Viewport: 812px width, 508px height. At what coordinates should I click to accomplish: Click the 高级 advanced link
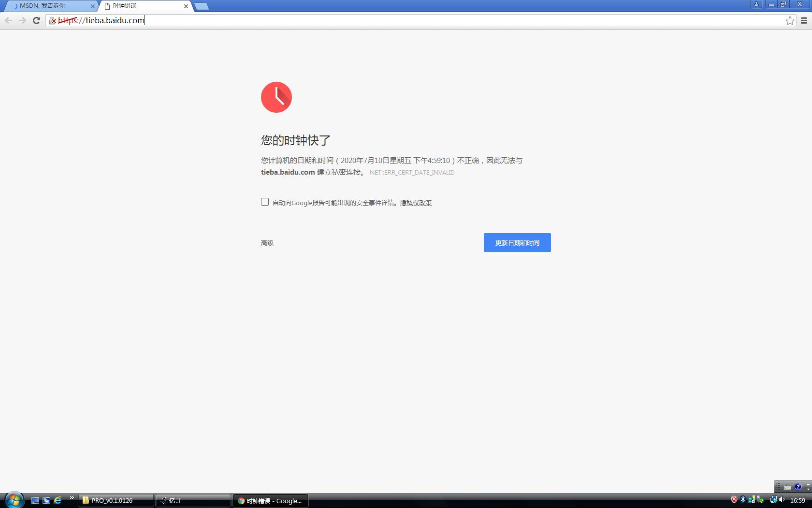[x=267, y=243]
